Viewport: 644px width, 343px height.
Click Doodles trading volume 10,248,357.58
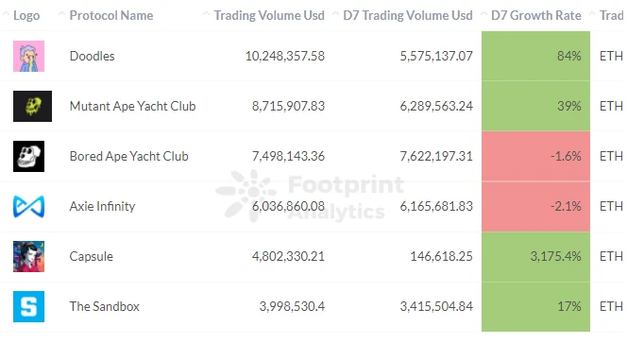pos(284,56)
